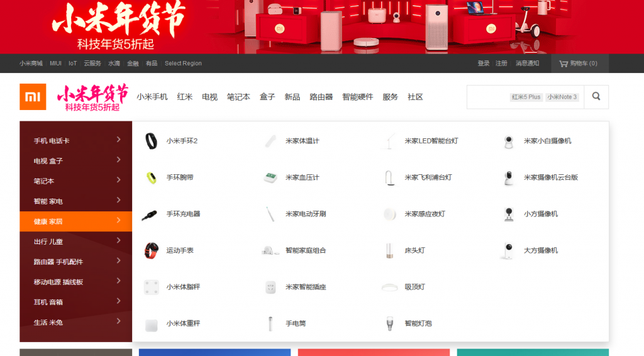644x356 pixels.
Task: Click the 新品 navigation item
Action: pyautogui.click(x=292, y=97)
